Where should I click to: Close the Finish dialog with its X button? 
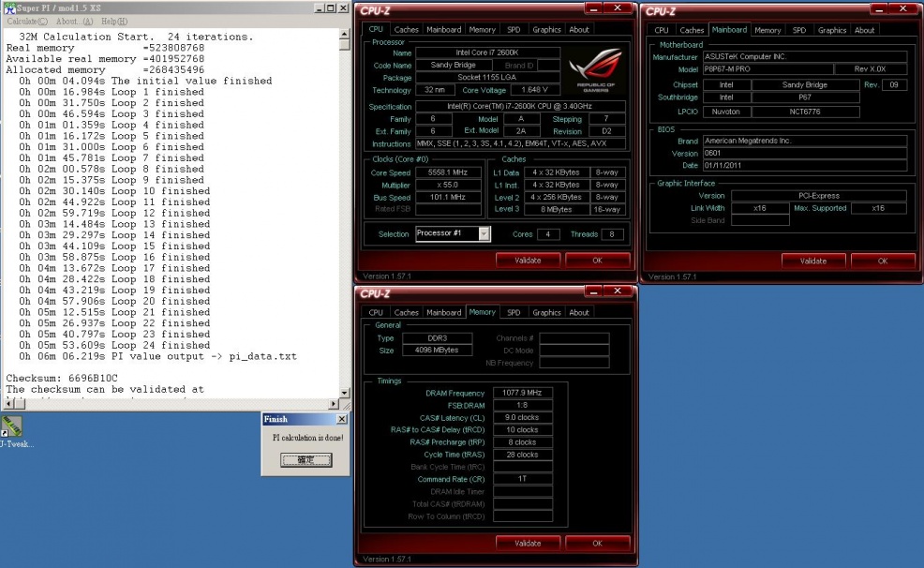click(341, 419)
